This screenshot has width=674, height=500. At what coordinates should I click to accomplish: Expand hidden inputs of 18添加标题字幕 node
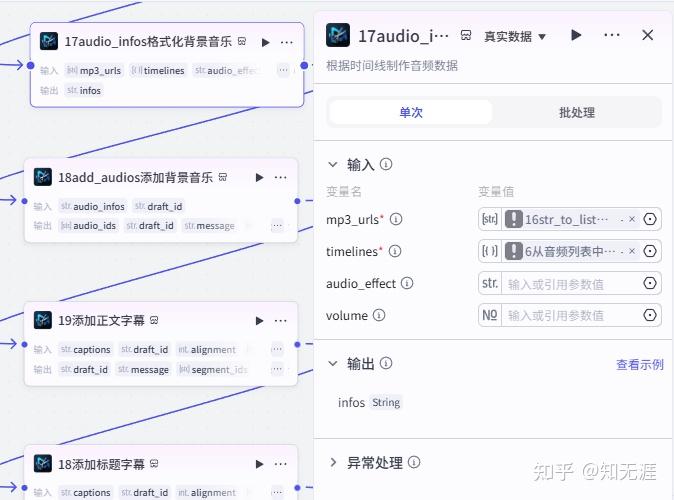point(277,492)
